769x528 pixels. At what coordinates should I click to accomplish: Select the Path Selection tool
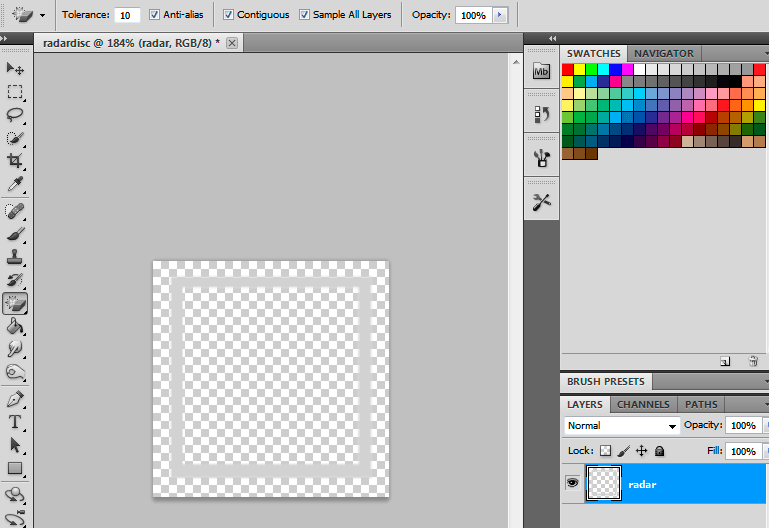coord(15,445)
